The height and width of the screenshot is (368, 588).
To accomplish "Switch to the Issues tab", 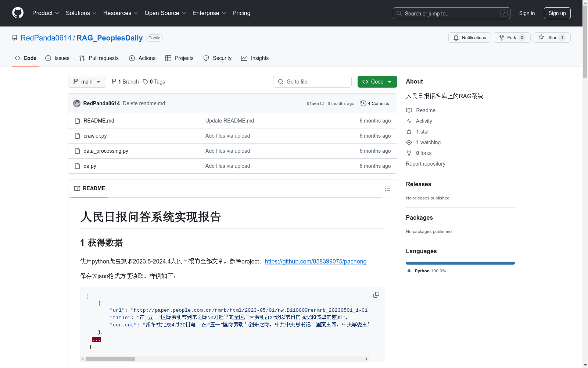I will [57, 58].
